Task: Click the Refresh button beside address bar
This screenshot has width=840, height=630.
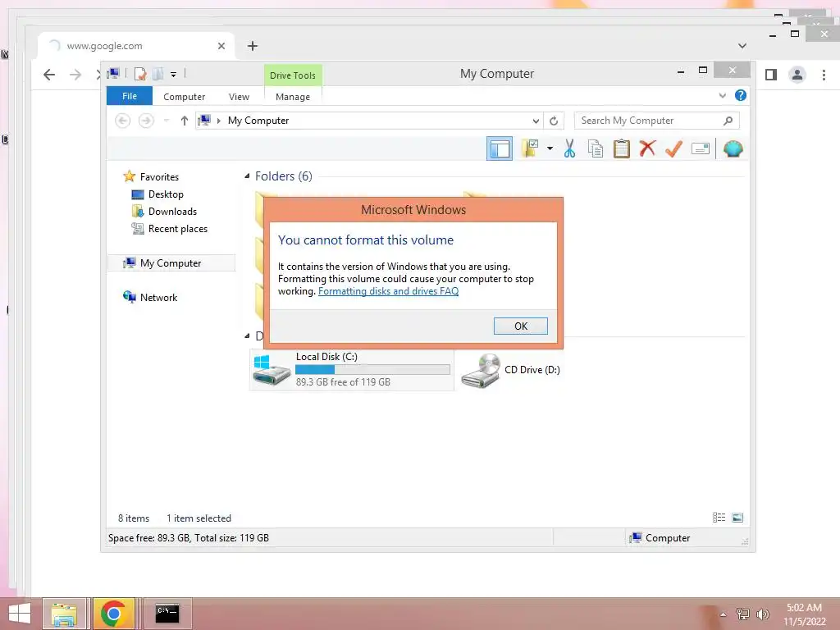Action: [554, 121]
